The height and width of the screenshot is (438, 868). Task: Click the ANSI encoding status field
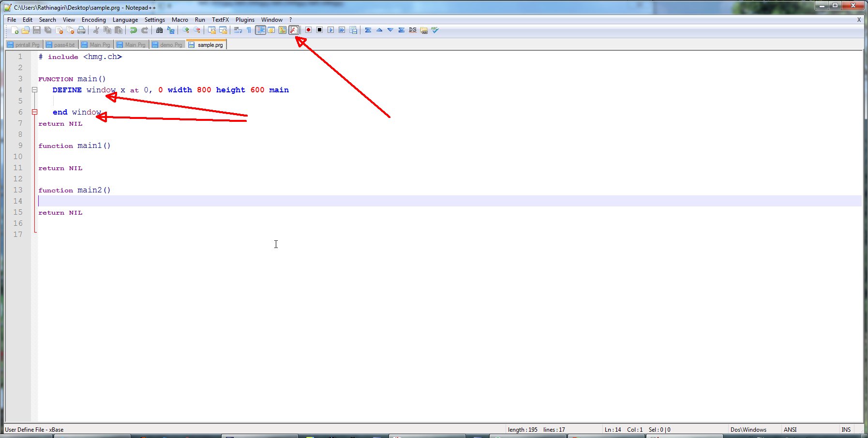pyautogui.click(x=790, y=430)
